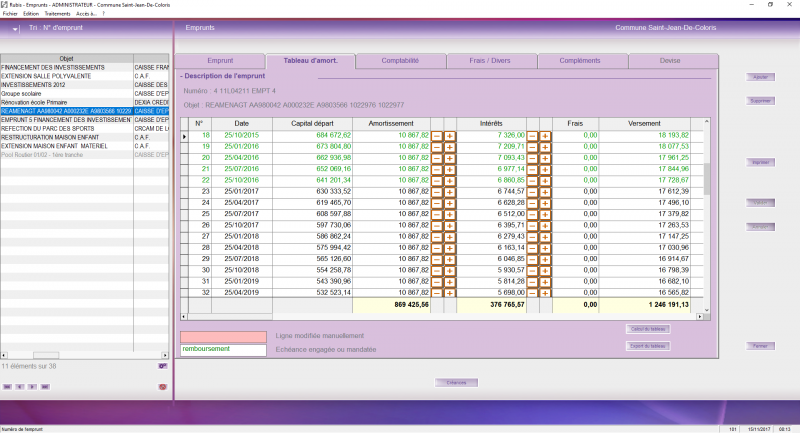Click the table horizontal scroll right arrow
The height and width of the screenshot is (433, 800).
point(700,317)
